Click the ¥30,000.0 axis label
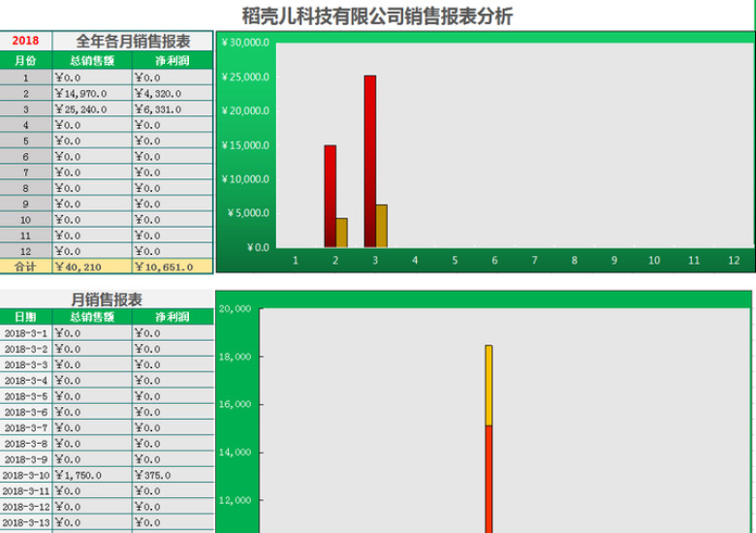Image resolution: width=756 pixels, height=533 pixels. pos(245,43)
